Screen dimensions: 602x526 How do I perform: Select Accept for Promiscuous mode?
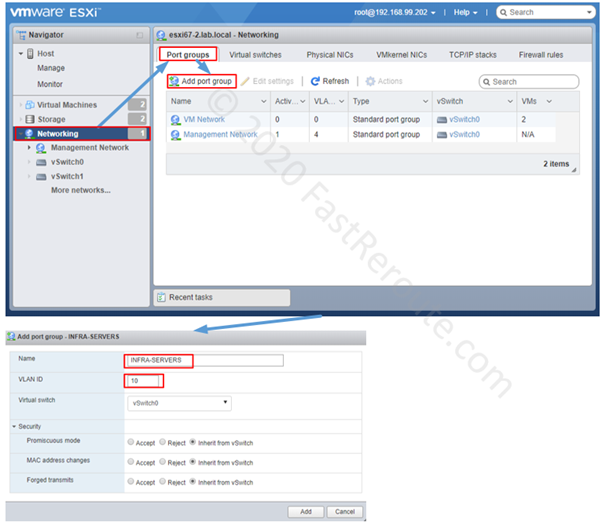click(131, 442)
